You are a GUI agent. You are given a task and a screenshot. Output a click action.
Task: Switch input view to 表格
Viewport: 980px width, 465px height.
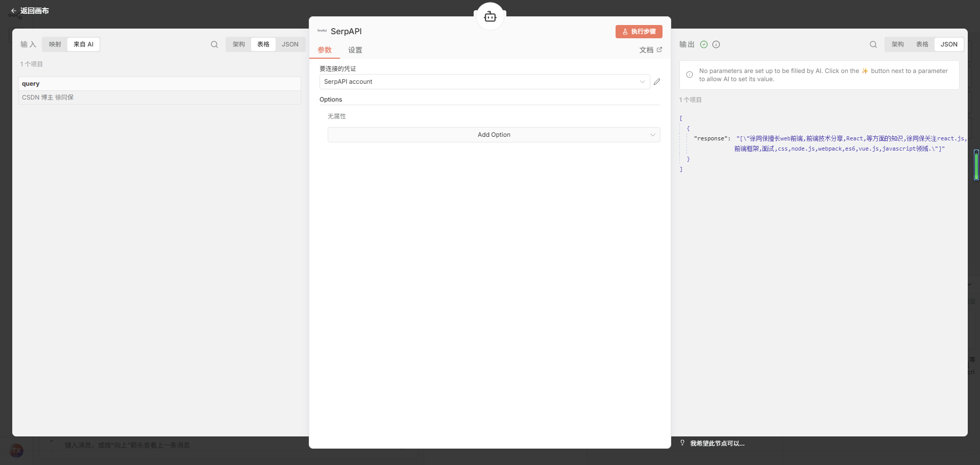(x=263, y=44)
